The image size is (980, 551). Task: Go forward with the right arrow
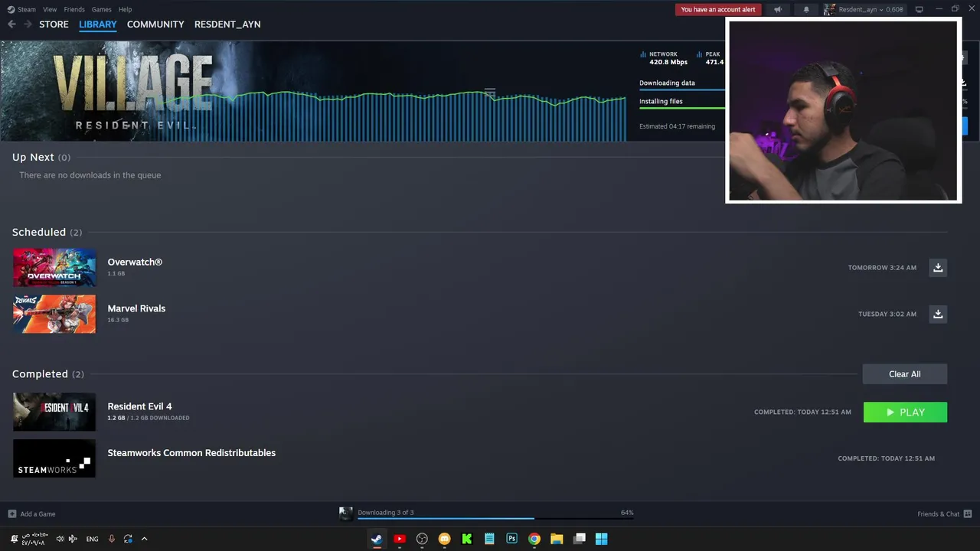coord(28,24)
